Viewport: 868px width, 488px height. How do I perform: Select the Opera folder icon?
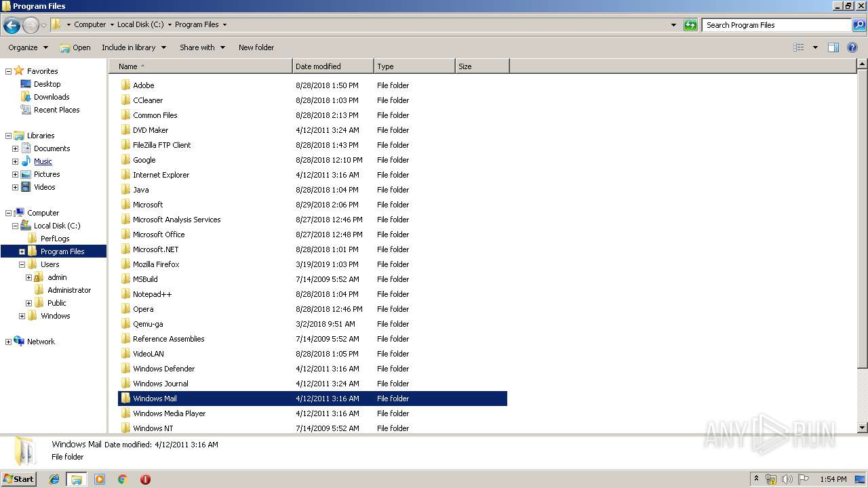[x=125, y=309]
